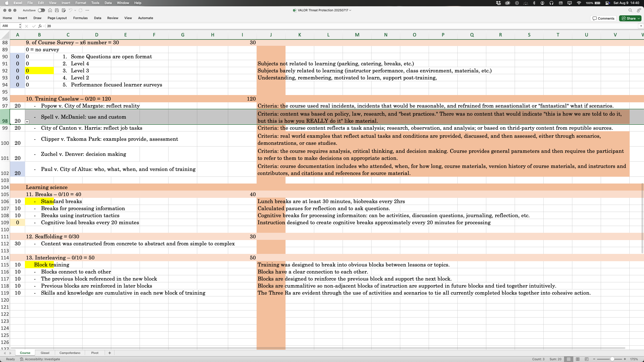This screenshot has width=644, height=362.
Task: Click cell '12. Scaffolding = 0/30'
Action: pyautogui.click(x=53, y=237)
